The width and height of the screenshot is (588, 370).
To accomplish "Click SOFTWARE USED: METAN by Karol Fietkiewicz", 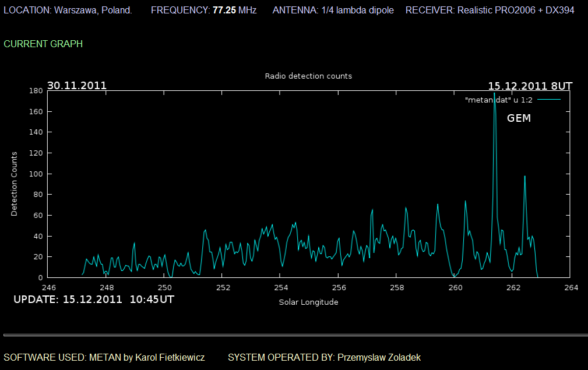I will (x=104, y=357).
